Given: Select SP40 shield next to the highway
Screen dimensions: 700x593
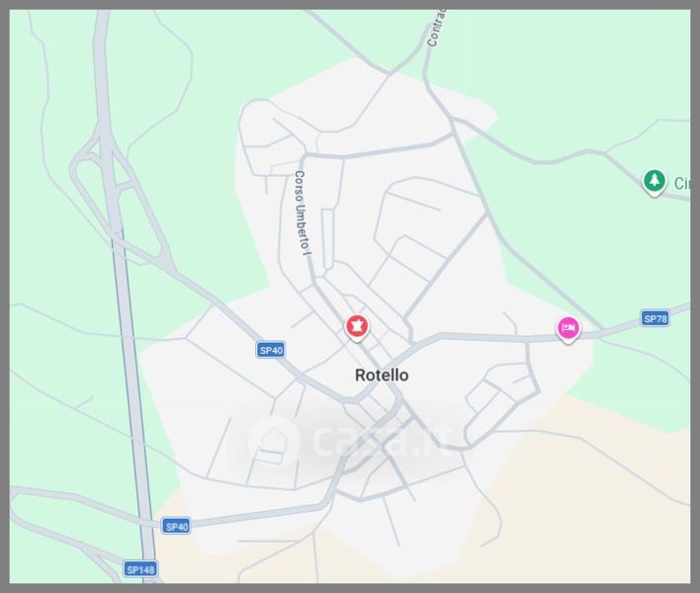Looking at the screenshot, I should [x=176, y=527].
